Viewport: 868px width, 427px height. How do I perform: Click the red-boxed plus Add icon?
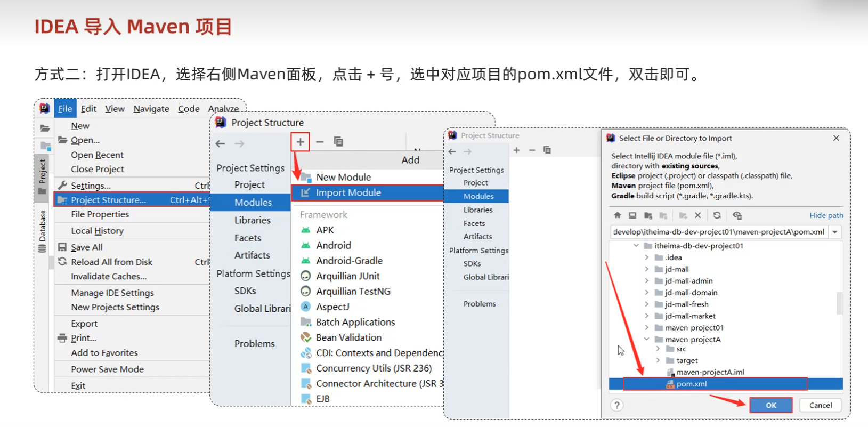300,142
